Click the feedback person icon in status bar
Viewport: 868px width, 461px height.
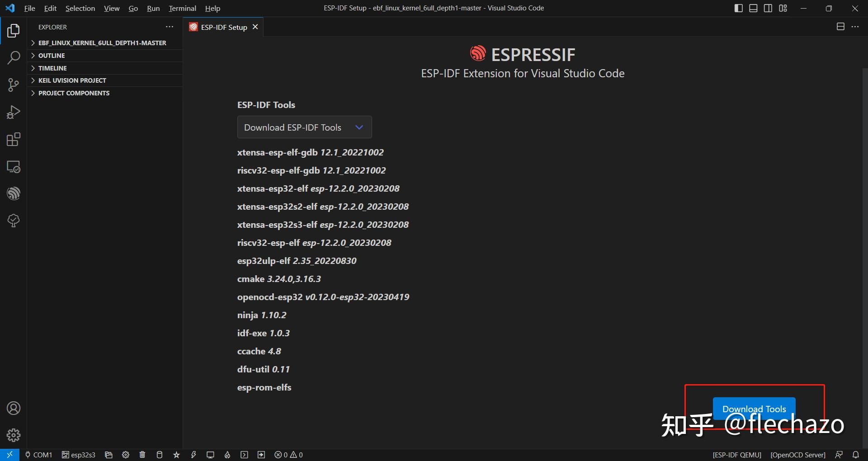(839, 455)
